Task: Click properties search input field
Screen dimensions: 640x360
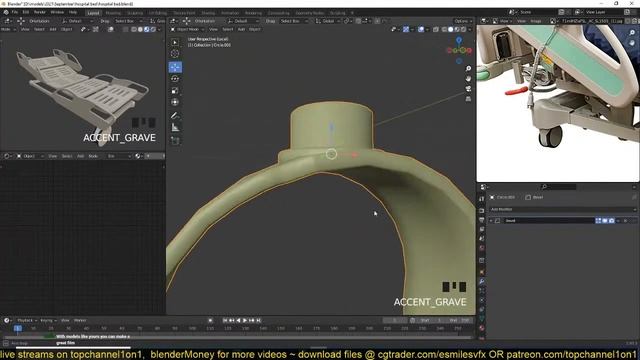Action: click(558, 187)
